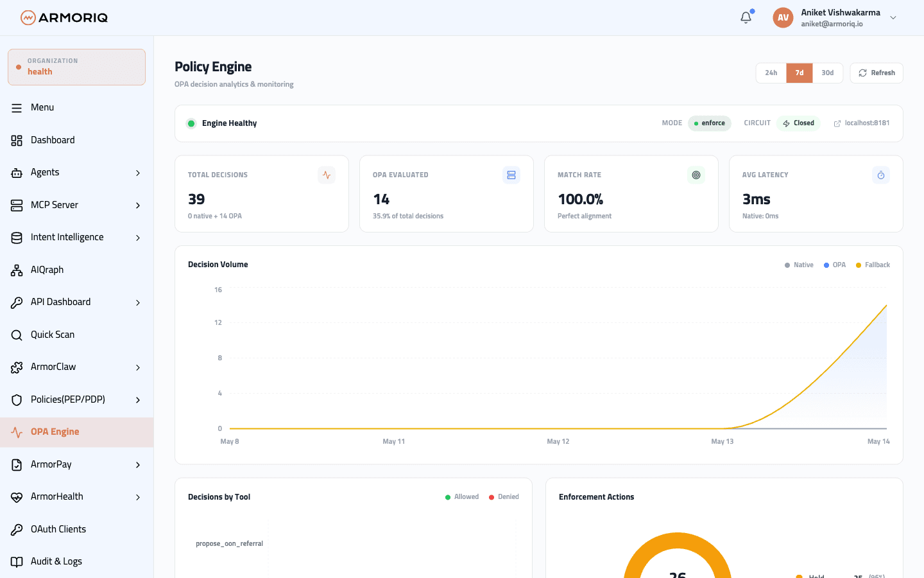Expand the API Dashboard chevron

(138, 302)
